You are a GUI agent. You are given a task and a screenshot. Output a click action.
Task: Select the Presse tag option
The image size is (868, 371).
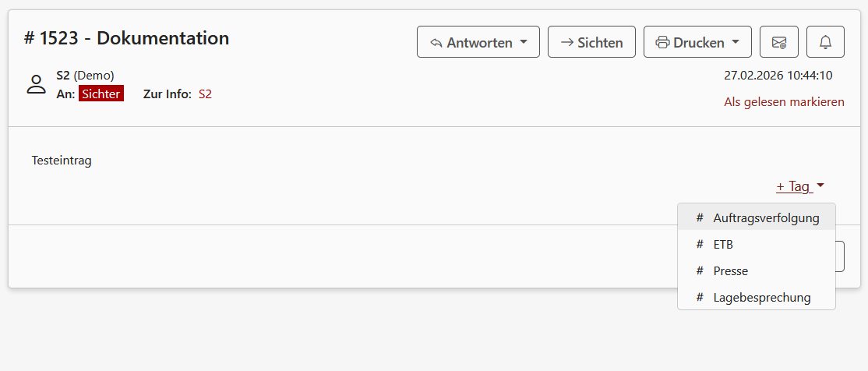pos(730,271)
